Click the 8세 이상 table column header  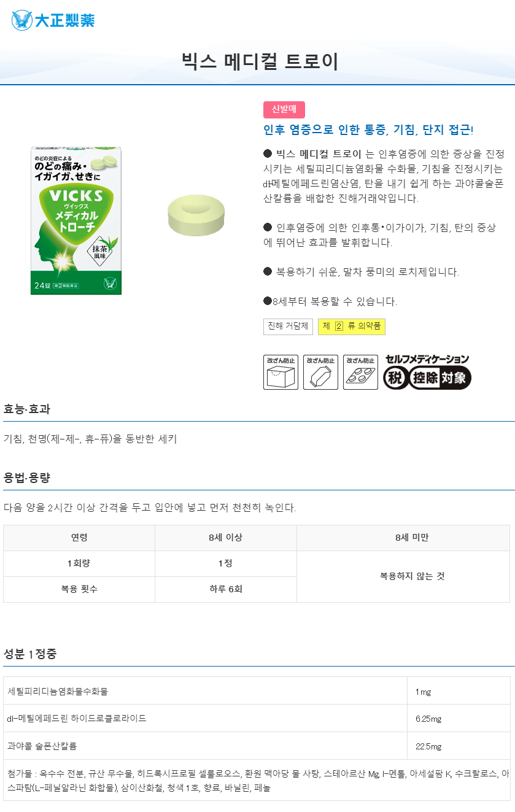click(226, 538)
